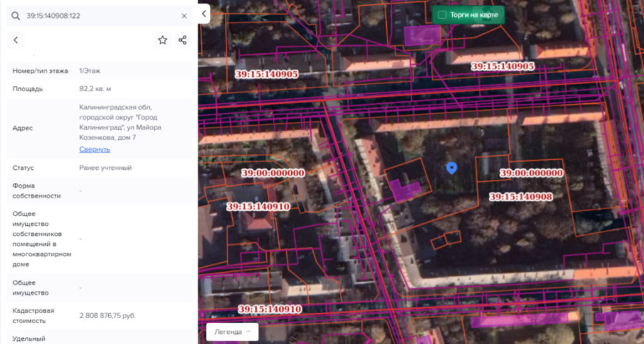This screenshot has width=644, height=344.
Task: Click the Общее имущество field row
Action: coord(99,287)
